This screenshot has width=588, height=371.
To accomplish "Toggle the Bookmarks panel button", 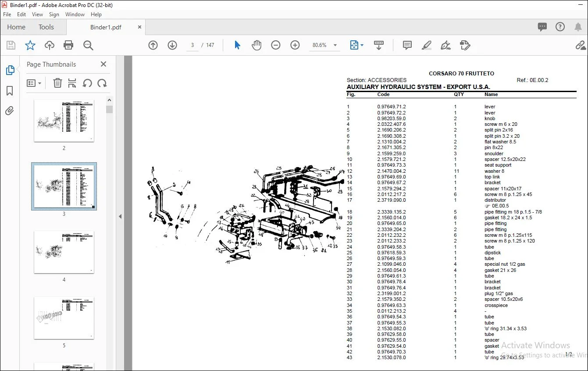I will [10, 91].
